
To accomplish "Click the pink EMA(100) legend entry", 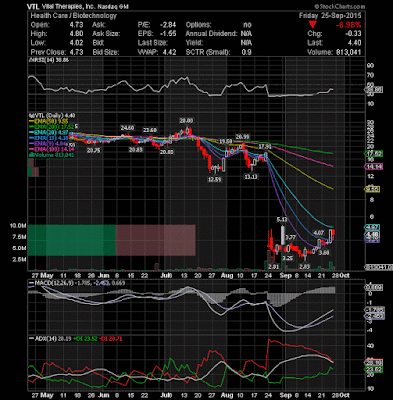I will point(52,150).
